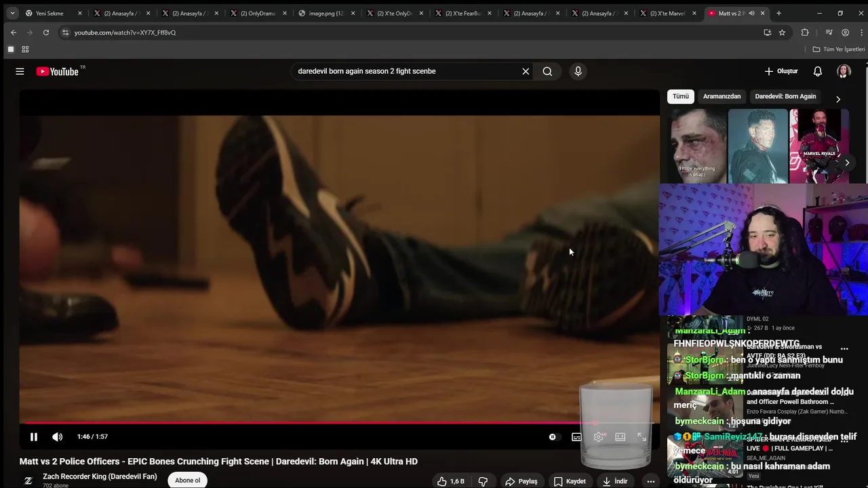Open options for the Daredevil & Swordsman video
Image resolution: width=868 pixels, height=488 pixels.
click(x=844, y=349)
